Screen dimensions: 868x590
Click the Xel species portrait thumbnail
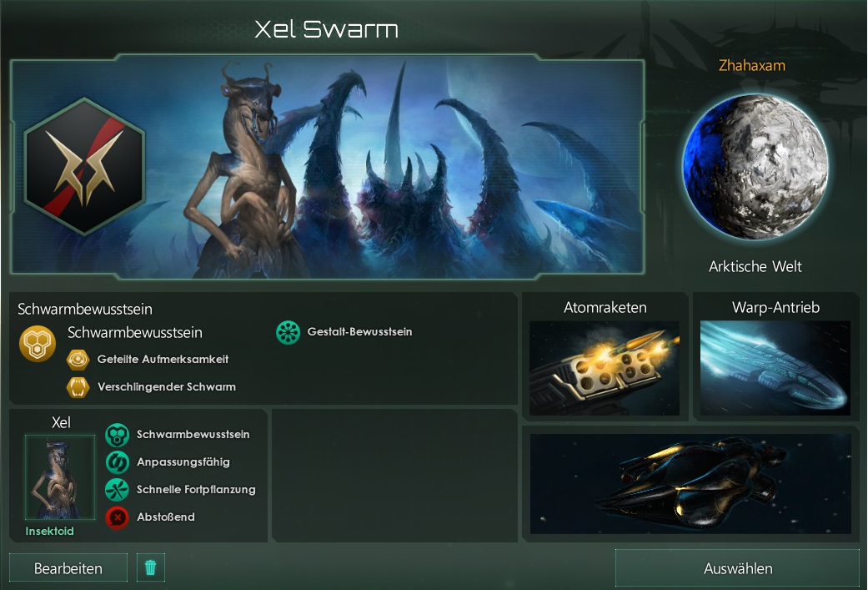60,477
